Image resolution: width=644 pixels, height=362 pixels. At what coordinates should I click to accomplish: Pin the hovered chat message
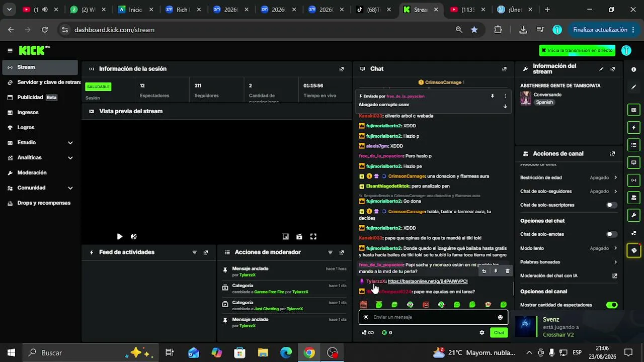[x=496, y=271]
